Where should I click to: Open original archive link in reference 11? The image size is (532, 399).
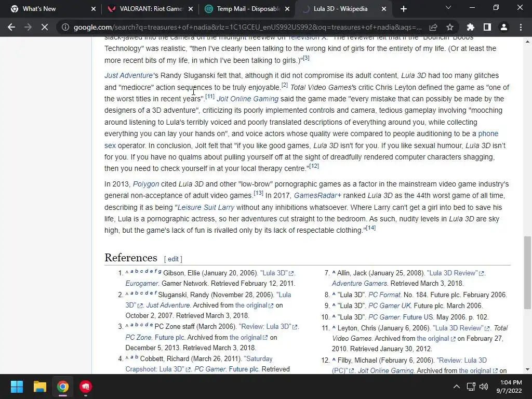436,339
